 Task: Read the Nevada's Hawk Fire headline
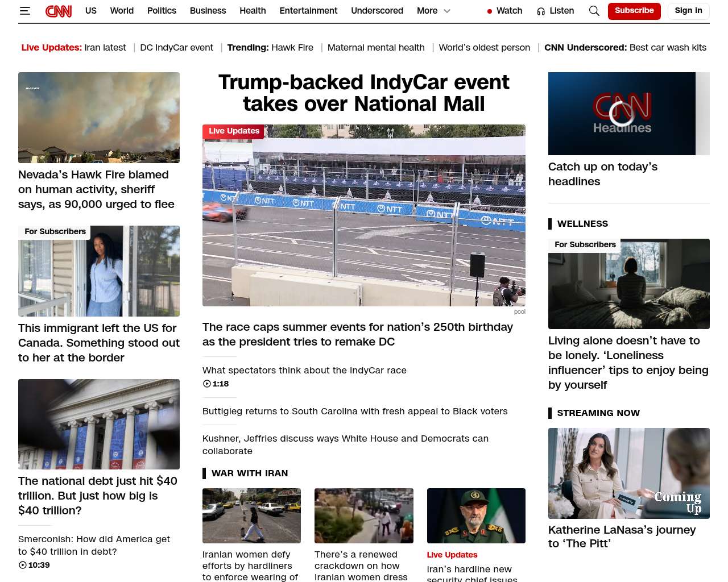point(97,189)
